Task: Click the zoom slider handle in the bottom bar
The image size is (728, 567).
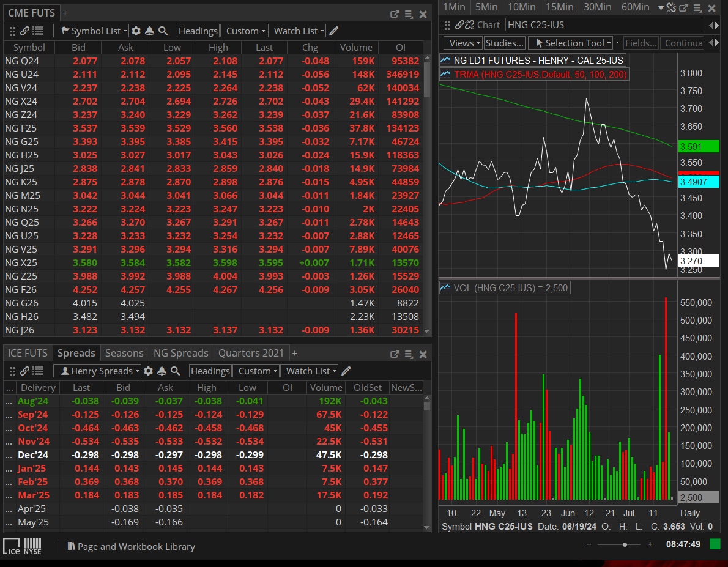Action: [x=625, y=544]
